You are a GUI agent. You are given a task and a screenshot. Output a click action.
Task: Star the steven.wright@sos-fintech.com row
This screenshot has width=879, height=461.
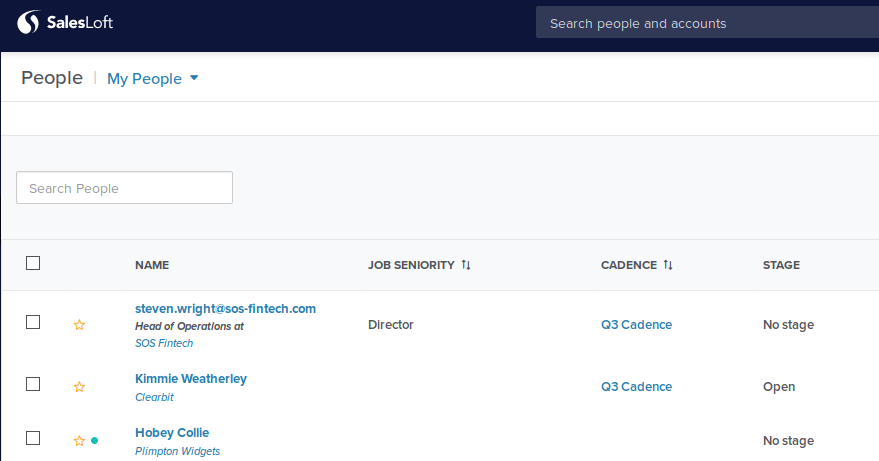(79, 325)
